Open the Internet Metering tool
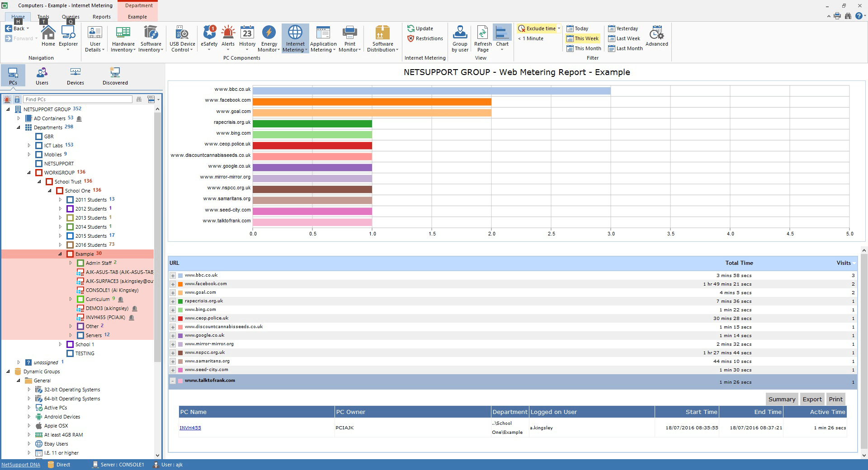This screenshot has width=868, height=470. click(295, 38)
